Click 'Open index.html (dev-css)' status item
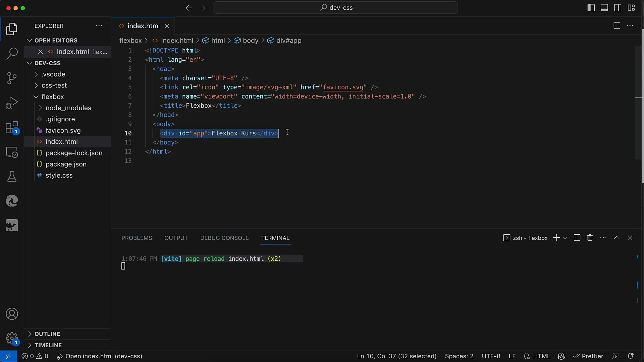 pyautogui.click(x=100, y=356)
